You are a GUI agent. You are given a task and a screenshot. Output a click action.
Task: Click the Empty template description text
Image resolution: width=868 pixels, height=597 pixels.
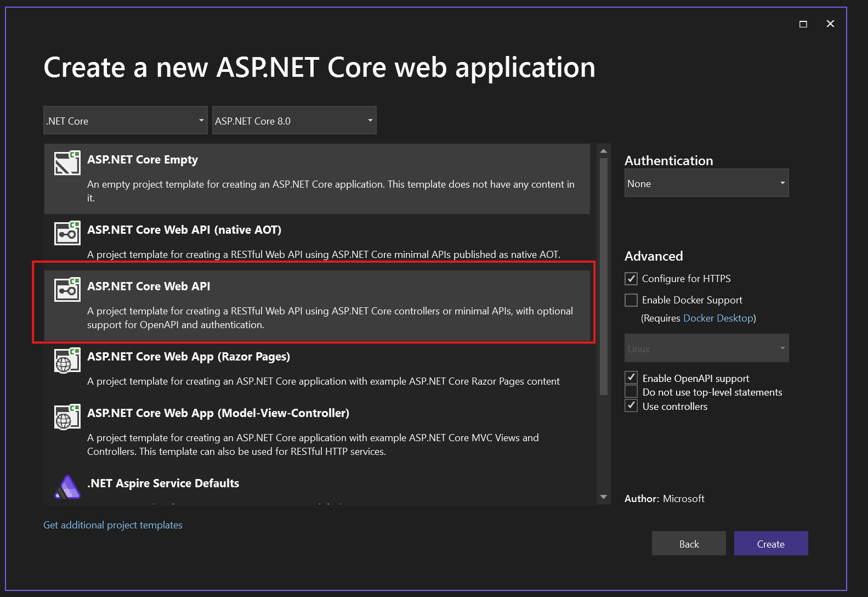pyautogui.click(x=331, y=191)
